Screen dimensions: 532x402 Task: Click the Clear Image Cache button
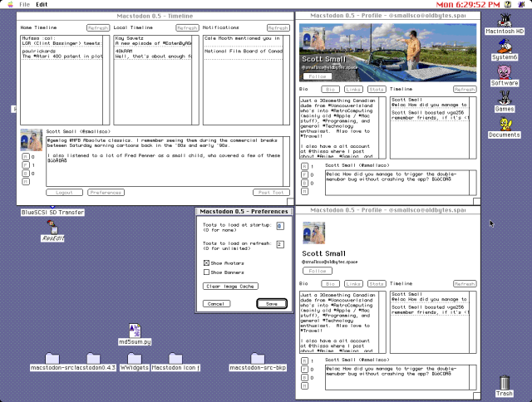224,286
